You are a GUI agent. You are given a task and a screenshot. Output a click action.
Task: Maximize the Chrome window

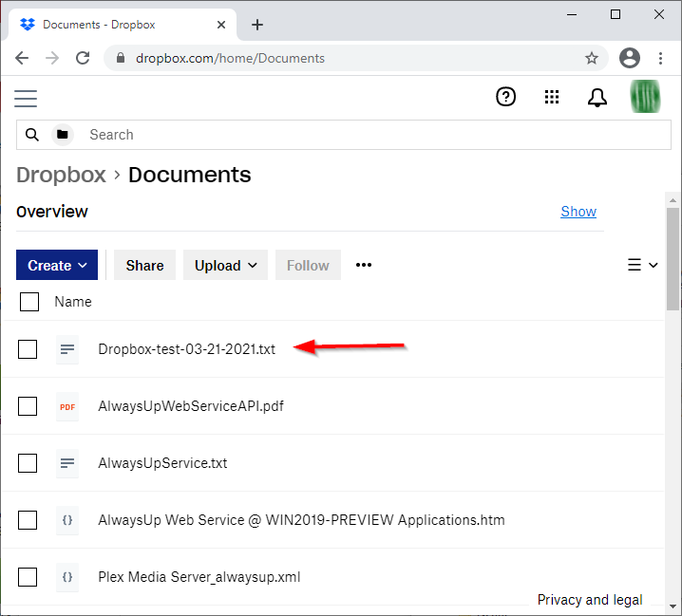(x=615, y=14)
